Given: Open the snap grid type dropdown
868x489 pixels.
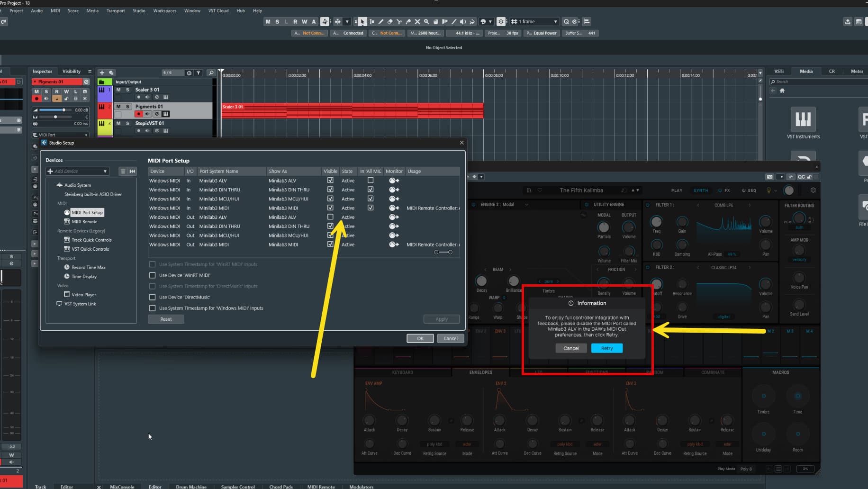Looking at the screenshot, I should [x=534, y=21].
